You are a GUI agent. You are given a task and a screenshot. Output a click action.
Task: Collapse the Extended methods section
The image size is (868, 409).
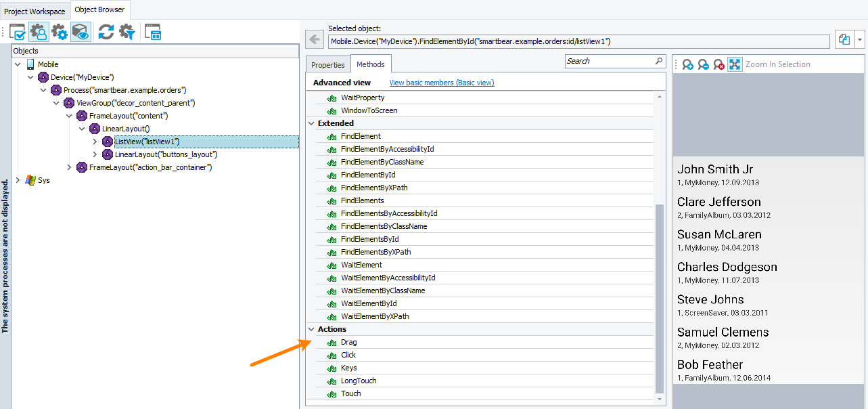tap(311, 123)
